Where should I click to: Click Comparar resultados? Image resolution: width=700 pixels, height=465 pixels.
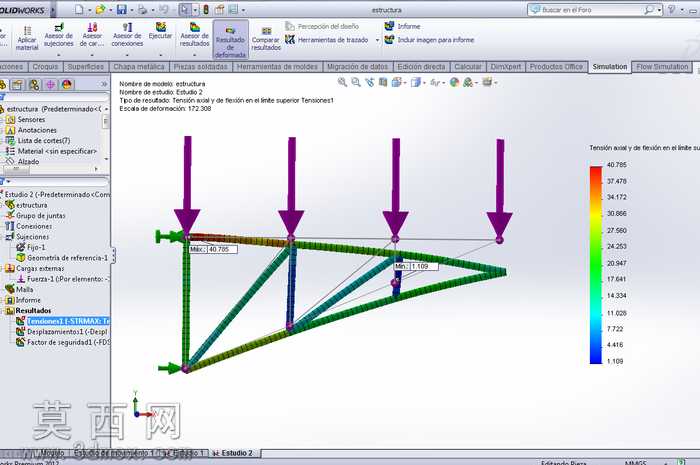pyautogui.click(x=266, y=39)
